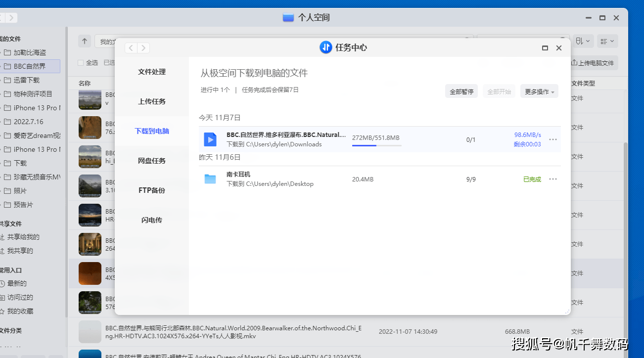Click the 剩余00:03 remaining time
The width and height of the screenshot is (644, 358).
click(527, 144)
